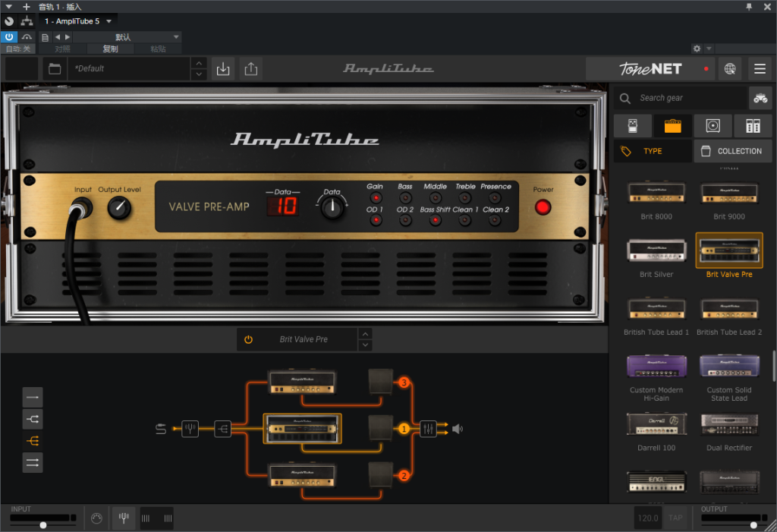Viewport: 777px width, 532px height.
Task: Switch to the COLLECTION filter tab
Action: (x=734, y=151)
